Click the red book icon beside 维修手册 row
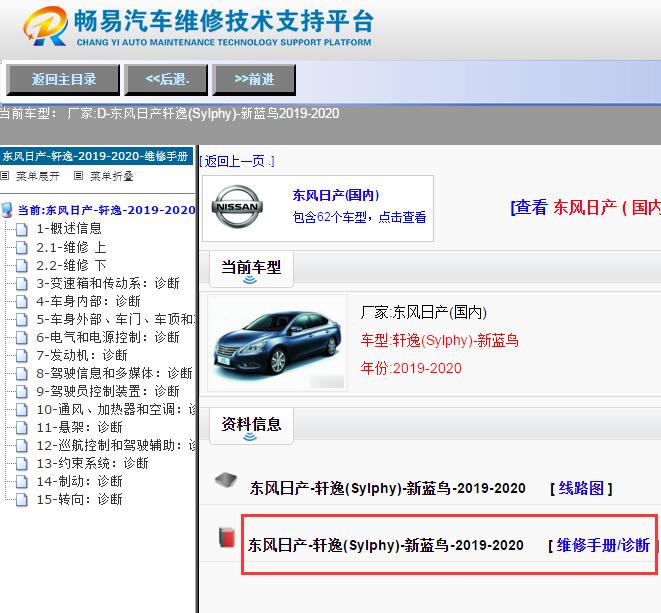 pos(227,538)
